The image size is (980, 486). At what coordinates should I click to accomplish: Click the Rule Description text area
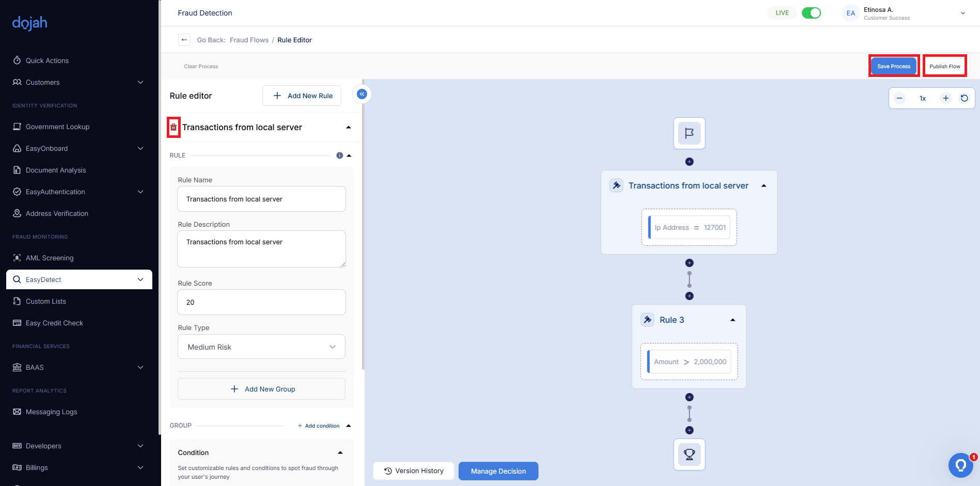point(261,249)
